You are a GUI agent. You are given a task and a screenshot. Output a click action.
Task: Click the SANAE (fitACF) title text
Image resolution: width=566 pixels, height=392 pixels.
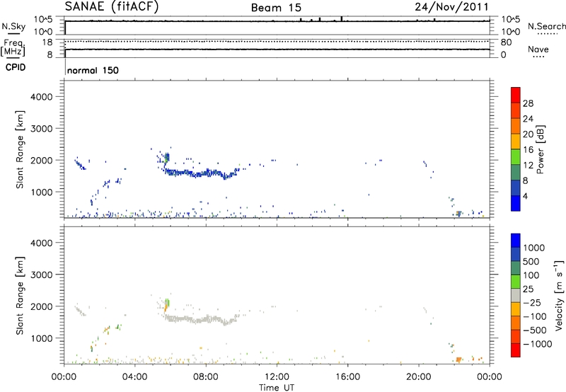click(x=112, y=7)
